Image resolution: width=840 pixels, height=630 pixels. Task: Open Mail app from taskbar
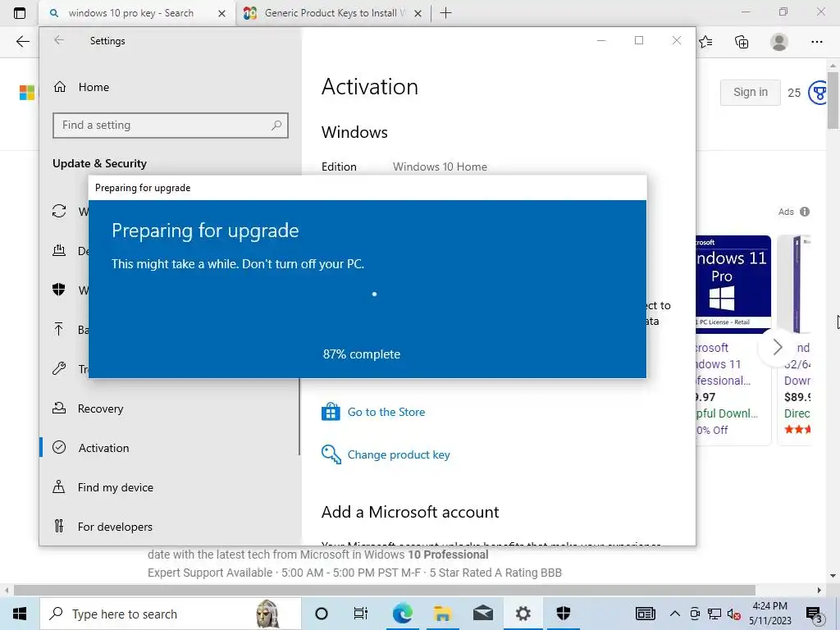tap(482, 614)
